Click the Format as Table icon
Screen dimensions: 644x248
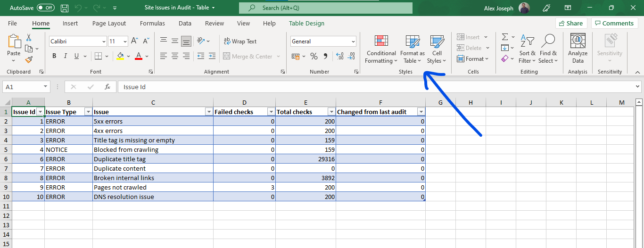[412, 42]
